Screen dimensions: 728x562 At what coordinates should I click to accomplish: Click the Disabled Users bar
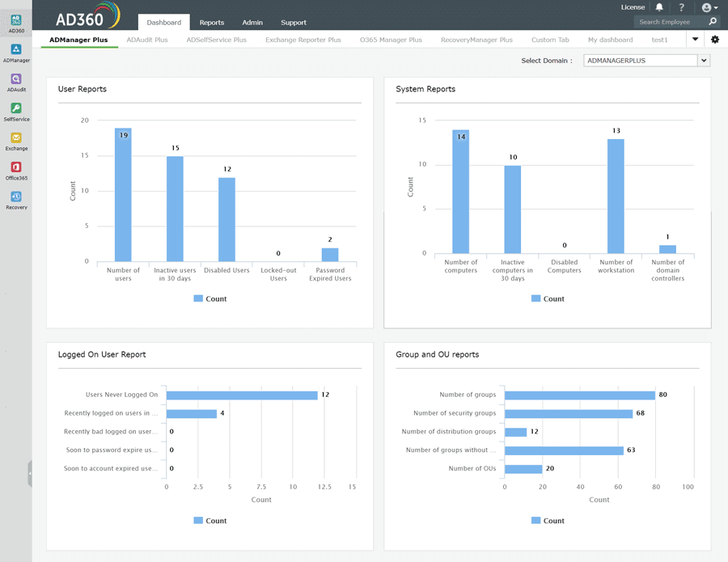[x=227, y=219]
